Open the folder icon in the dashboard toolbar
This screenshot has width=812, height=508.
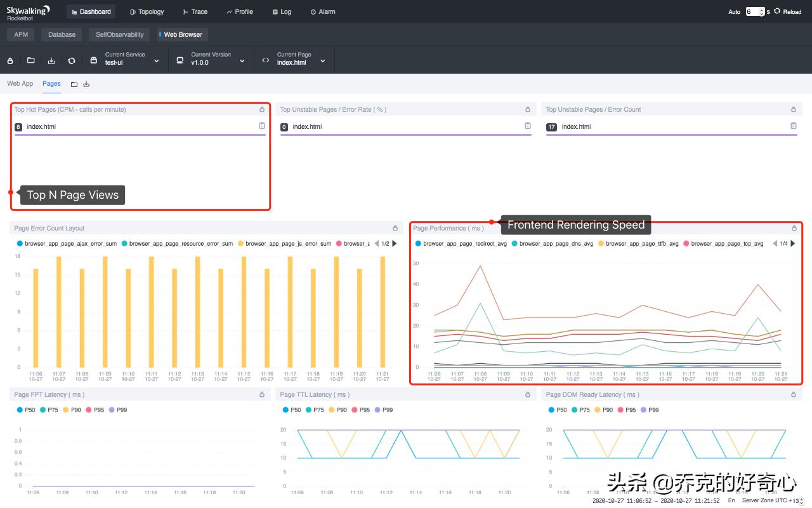[x=30, y=60]
